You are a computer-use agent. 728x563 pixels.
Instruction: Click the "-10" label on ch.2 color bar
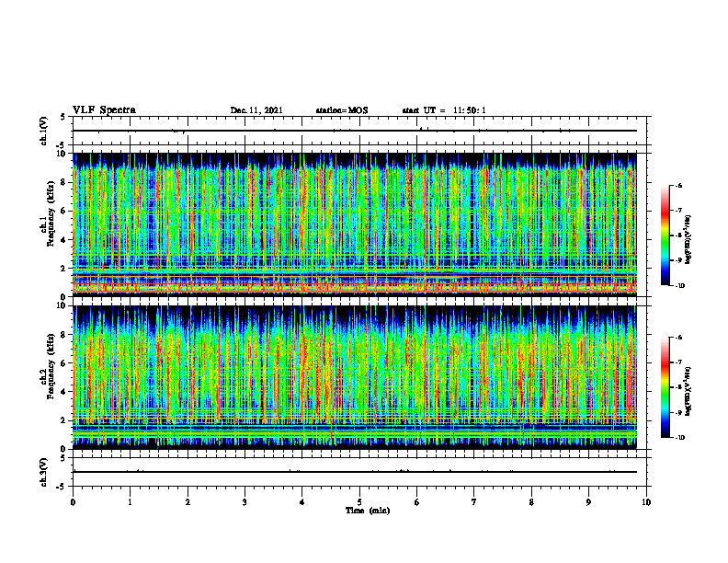pyautogui.click(x=678, y=438)
